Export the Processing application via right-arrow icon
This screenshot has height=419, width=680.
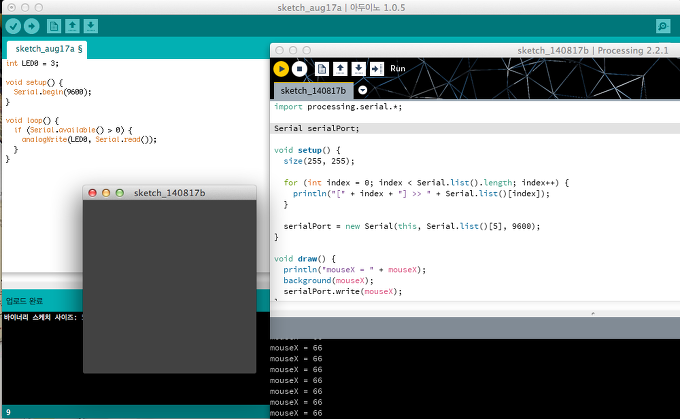pyautogui.click(x=376, y=69)
